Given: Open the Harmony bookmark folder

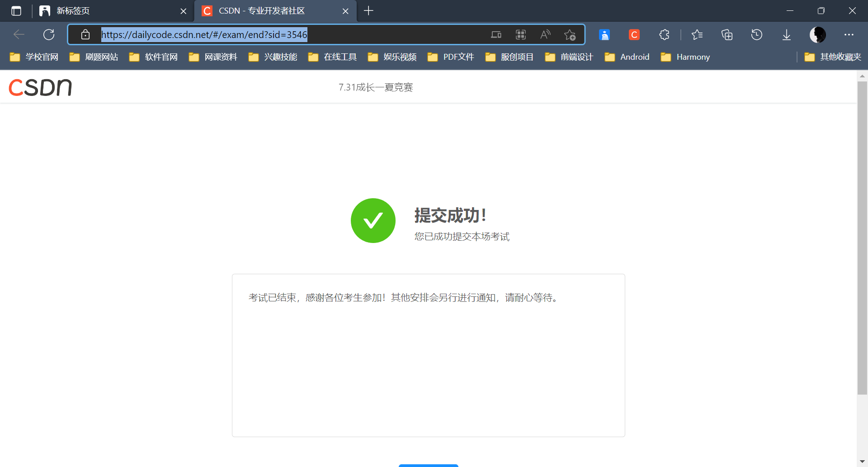Looking at the screenshot, I should pyautogui.click(x=686, y=57).
